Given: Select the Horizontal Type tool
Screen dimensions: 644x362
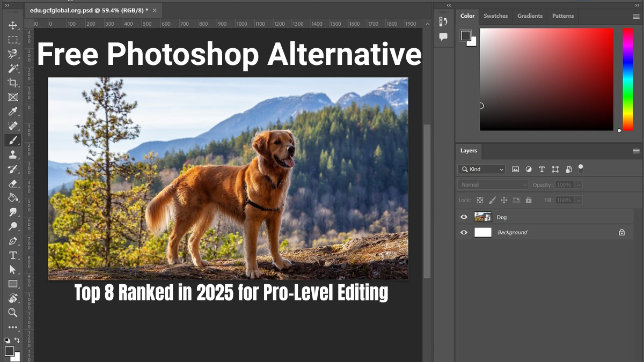Looking at the screenshot, I should click(13, 255).
